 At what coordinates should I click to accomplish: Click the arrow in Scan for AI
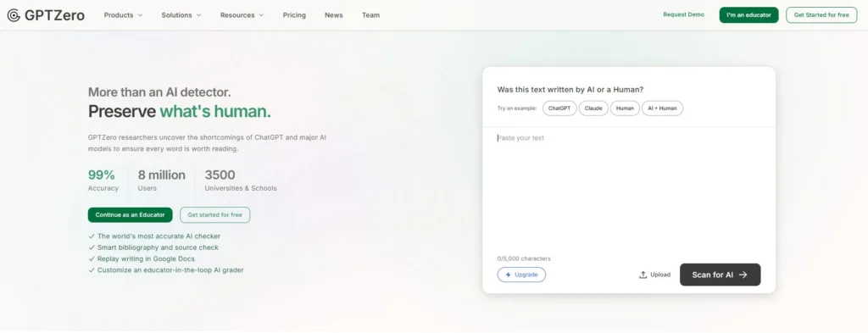point(743,275)
